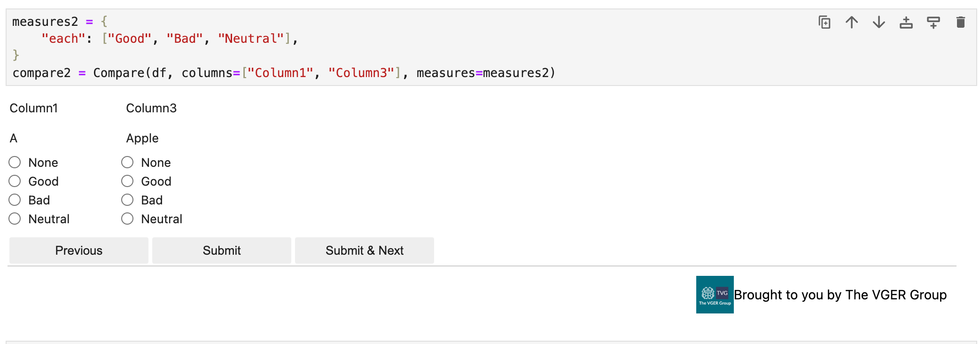Select None under Column3

click(x=127, y=163)
